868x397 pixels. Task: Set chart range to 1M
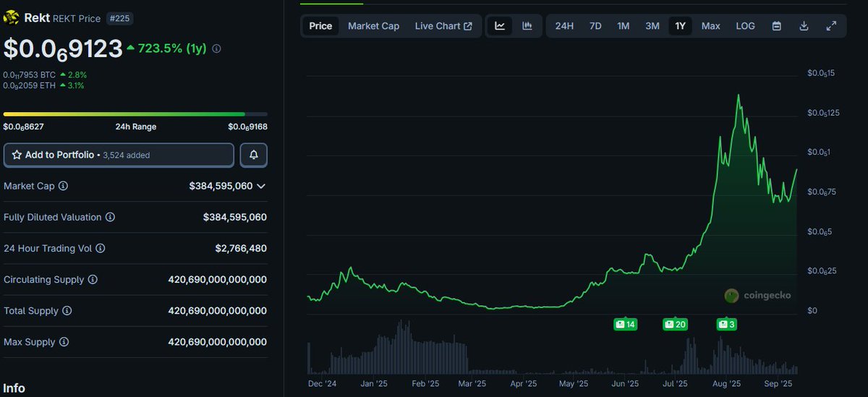click(624, 26)
